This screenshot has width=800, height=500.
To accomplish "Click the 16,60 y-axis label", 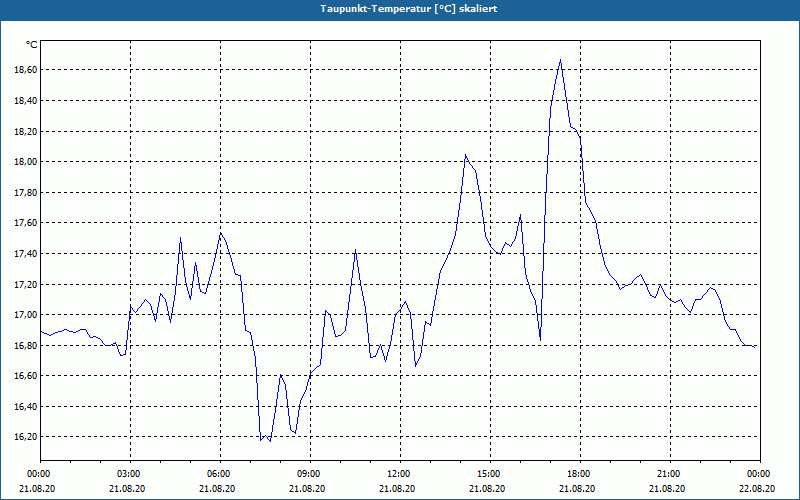I will (24, 376).
